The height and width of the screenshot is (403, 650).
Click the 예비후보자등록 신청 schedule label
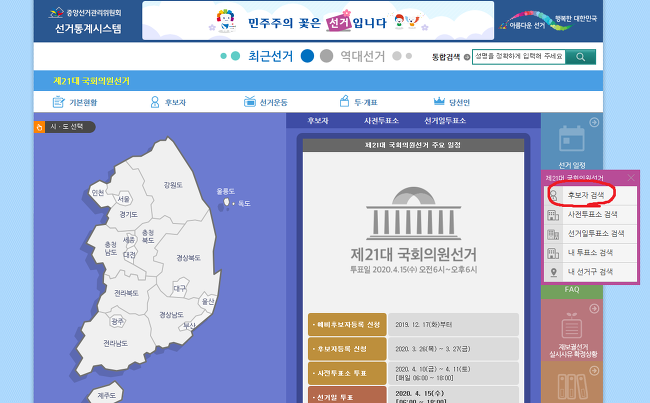(x=347, y=325)
